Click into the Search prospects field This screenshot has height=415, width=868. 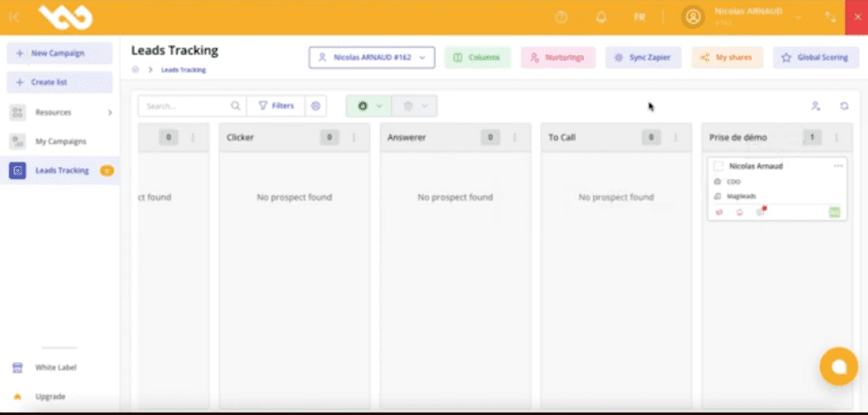(x=186, y=106)
